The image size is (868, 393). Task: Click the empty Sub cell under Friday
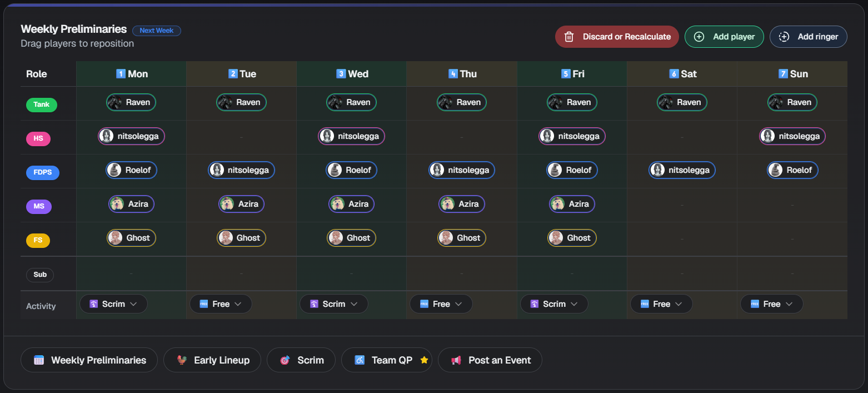(x=572, y=273)
